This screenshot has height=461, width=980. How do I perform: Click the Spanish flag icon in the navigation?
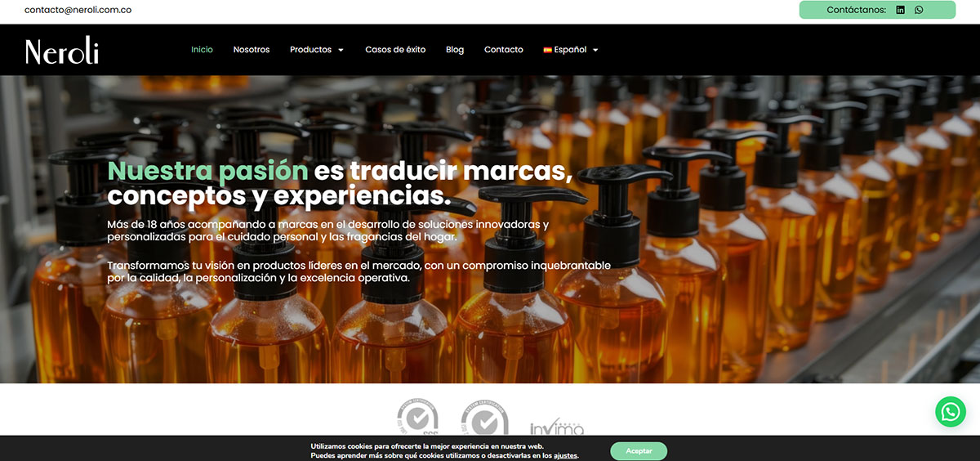tap(547, 50)
